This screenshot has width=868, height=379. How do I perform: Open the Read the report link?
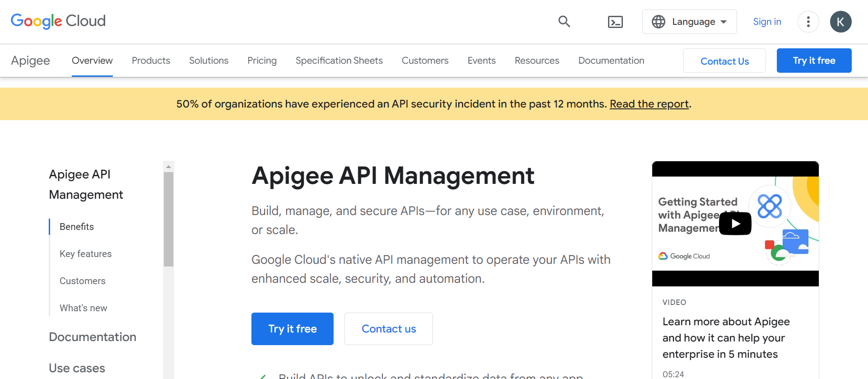click(x=649, y=104)
